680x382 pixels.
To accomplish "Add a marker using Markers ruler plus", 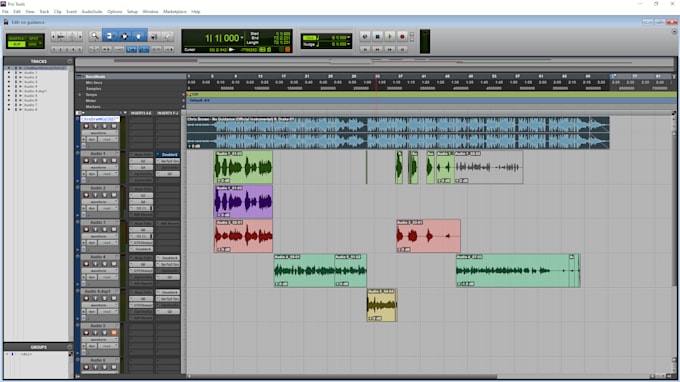I will pyautogui.click(x=184, y=107).
